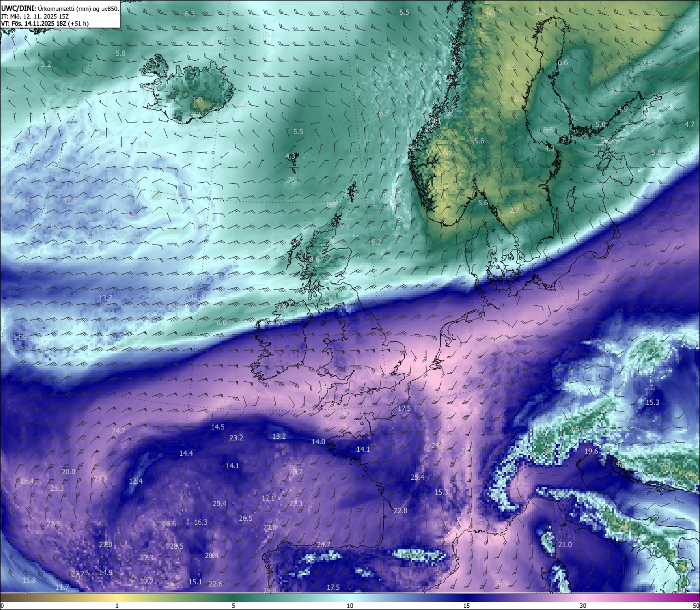This screenshot has width=700, height=610.
Task: Select the 13.2 value label
Action: (x=279, y=436)
